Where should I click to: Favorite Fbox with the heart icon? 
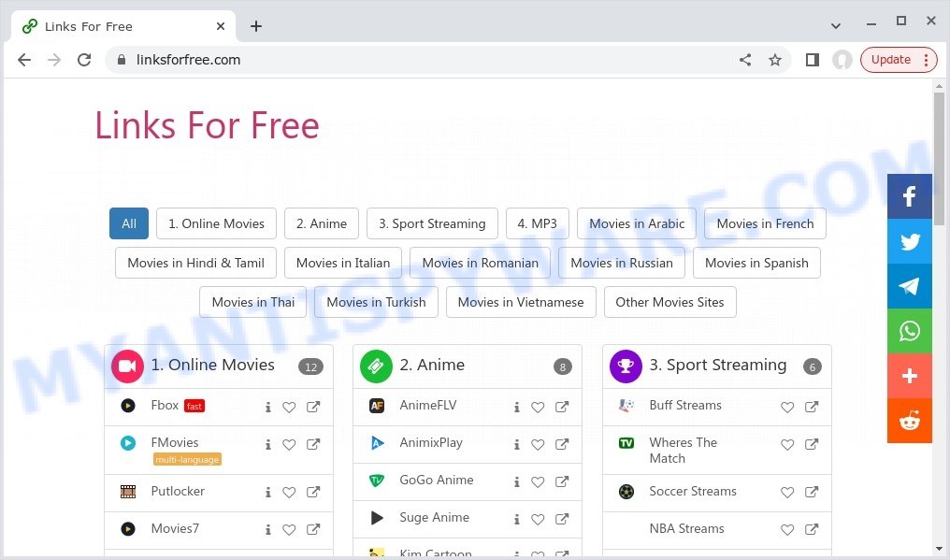[x=289, y=408]
